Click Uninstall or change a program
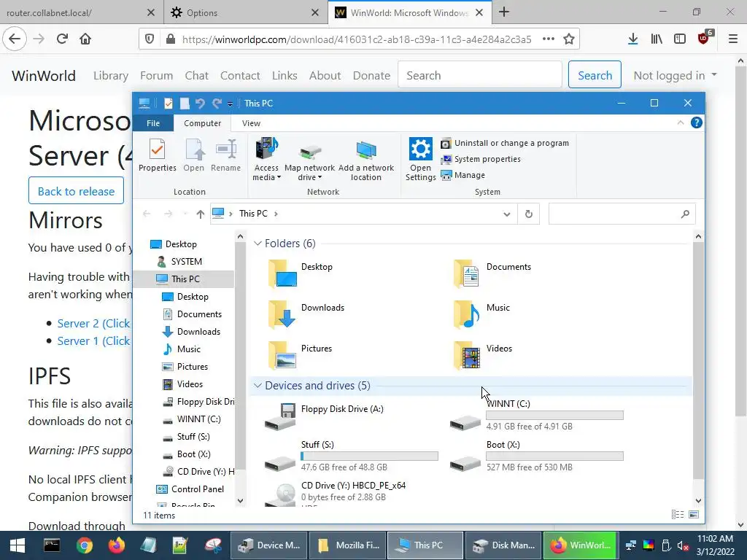Image resolution: width=747 pixels, height=560 pixels. coord(505,143)
